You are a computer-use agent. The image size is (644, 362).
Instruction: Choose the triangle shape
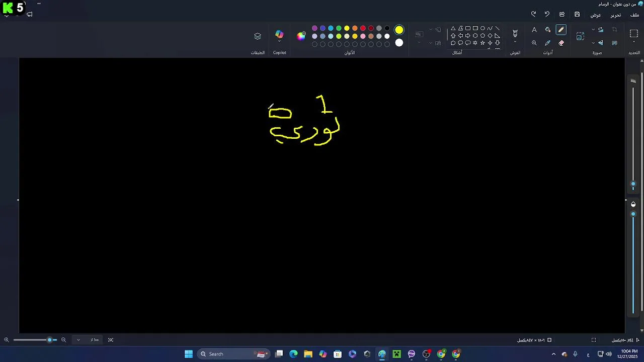point(453,29)
